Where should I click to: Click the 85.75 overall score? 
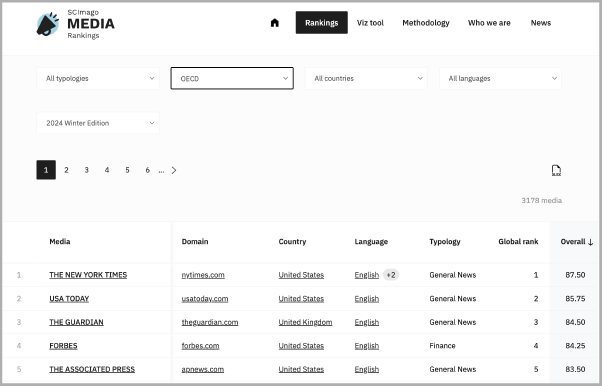click(575, 299)
